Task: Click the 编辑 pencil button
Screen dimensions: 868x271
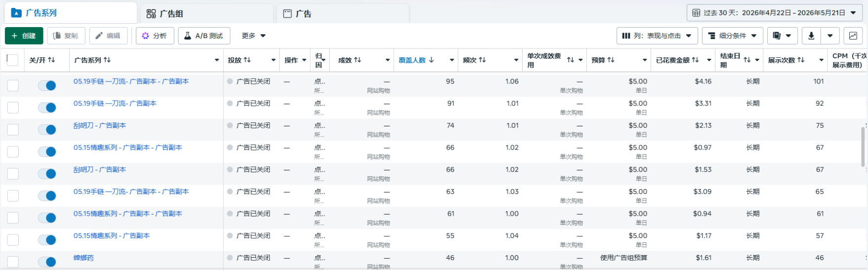Action: tap(108, 36)
